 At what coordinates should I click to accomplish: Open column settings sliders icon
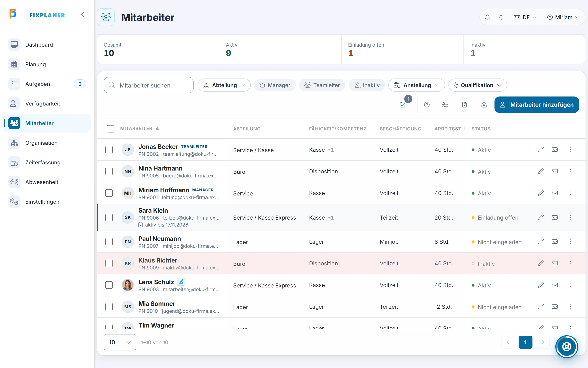pos(445,105)
